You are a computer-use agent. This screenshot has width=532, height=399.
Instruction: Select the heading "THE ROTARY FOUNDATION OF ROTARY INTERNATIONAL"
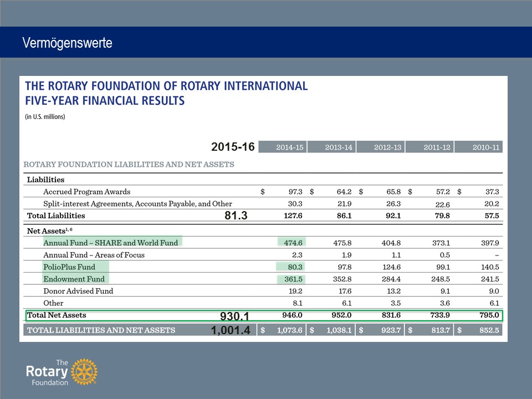tap(166, 86)
